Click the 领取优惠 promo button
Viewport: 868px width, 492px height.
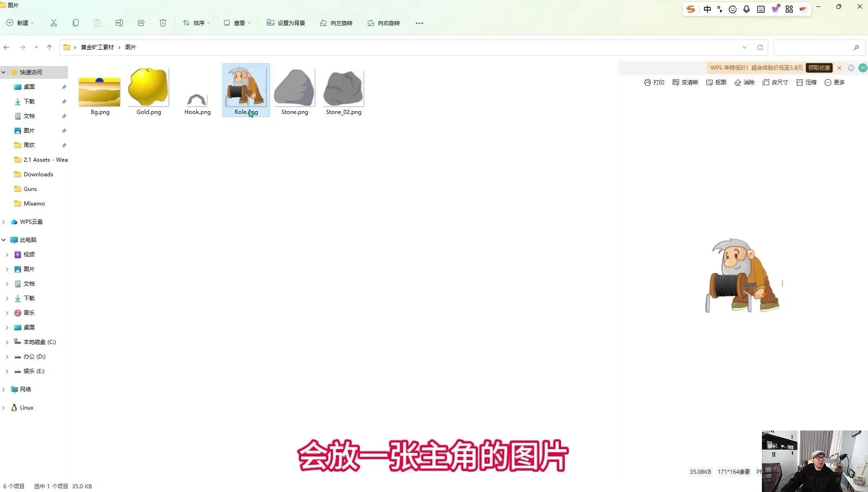[x=819, y=68]
